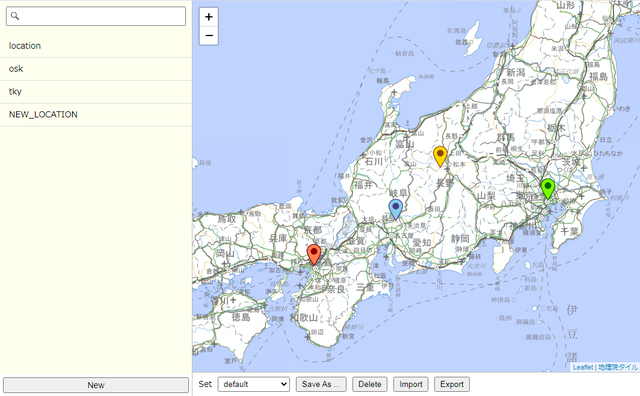The width and height of the screenshot is (640, 396).
Task: Click the green map marker over Tokyo
Action: coord(548,189)
